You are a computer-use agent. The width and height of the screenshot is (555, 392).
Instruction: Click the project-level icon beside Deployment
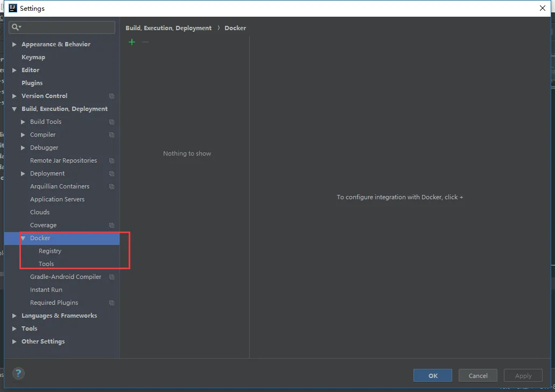tap(111, 173)
